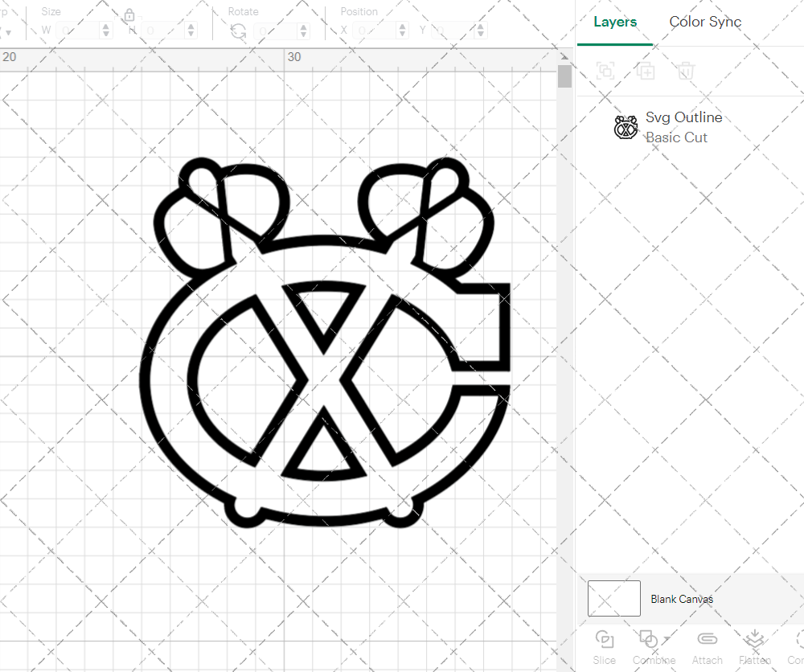Screen dimensions: 804x672
Task: Click the Delete layer trash icon
Action: tap(686, 71)
